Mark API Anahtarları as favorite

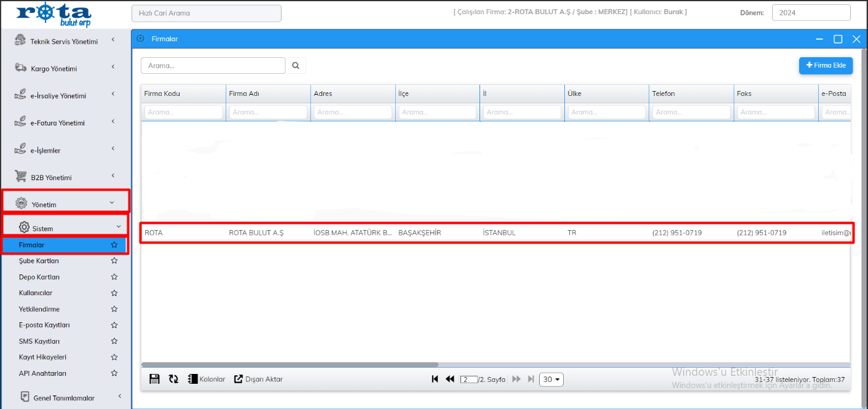(114, 373)
